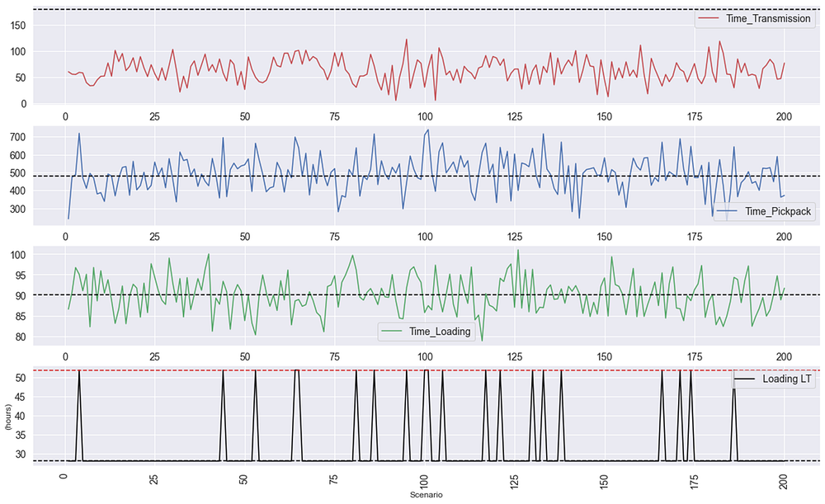The width and height of the screenshot is (825, 504).
Task: Click the 600 y-axis tick label
Action: click(x=18, y=155)
